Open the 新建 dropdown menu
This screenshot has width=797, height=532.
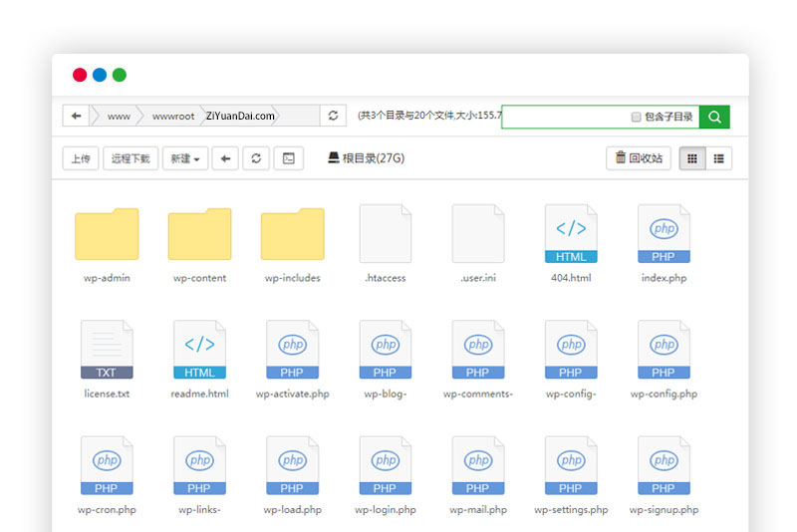pos(185,158)
